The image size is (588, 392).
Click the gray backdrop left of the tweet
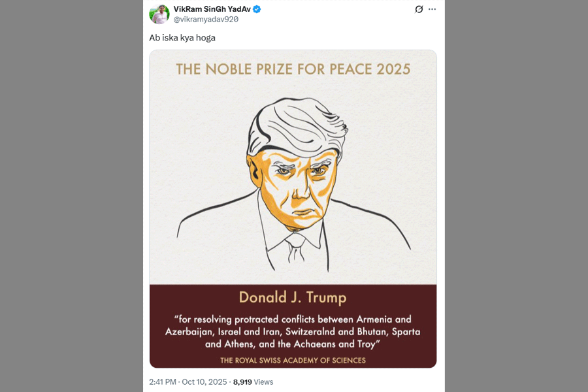tap(72, 196)
